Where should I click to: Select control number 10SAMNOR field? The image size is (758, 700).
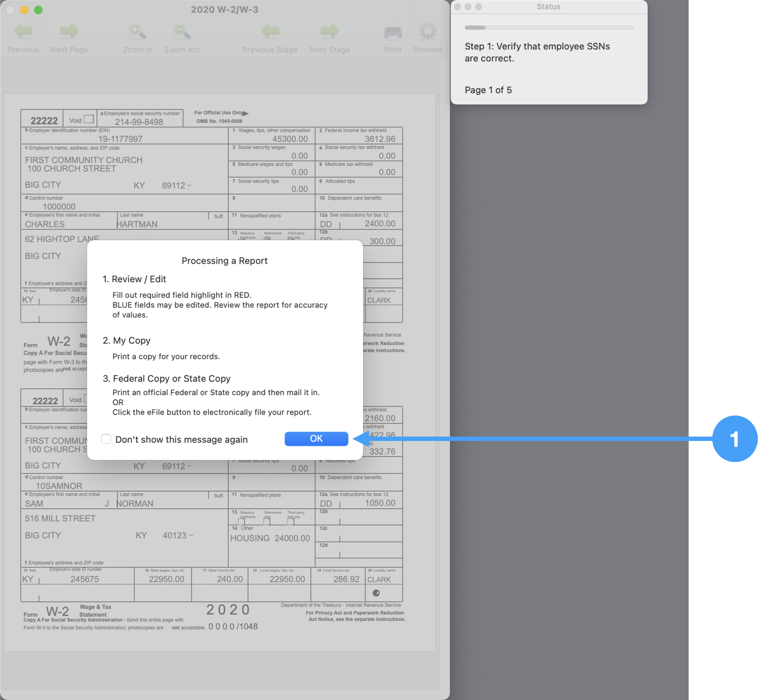[x=59, y=486]
